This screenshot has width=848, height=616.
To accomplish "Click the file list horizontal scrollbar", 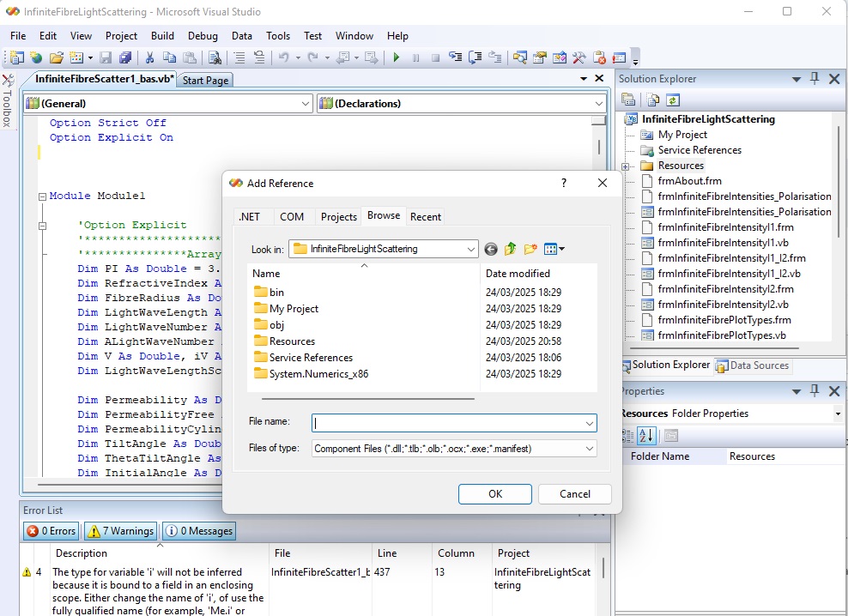I will coord(367,398).
